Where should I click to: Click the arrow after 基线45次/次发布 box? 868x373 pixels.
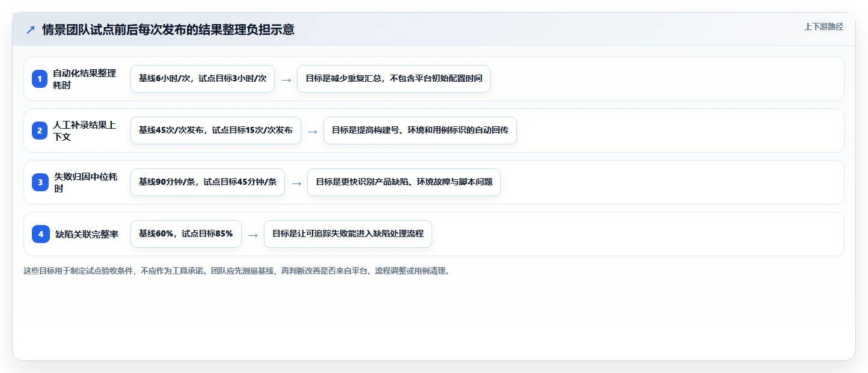click(313, 131)
